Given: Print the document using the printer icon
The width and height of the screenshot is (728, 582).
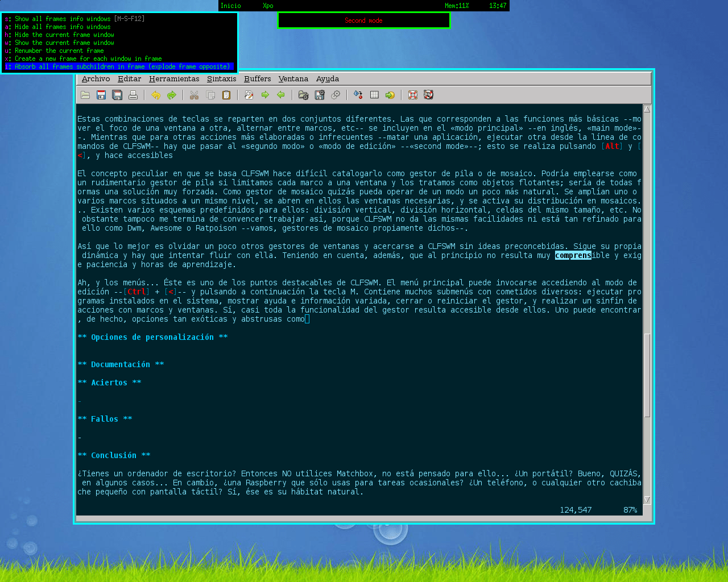Looking at the screenshot, I should [133, 95].
